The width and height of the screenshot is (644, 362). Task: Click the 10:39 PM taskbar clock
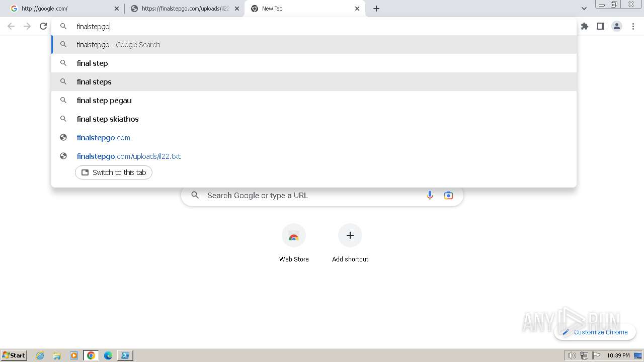[x=618, y=355]
